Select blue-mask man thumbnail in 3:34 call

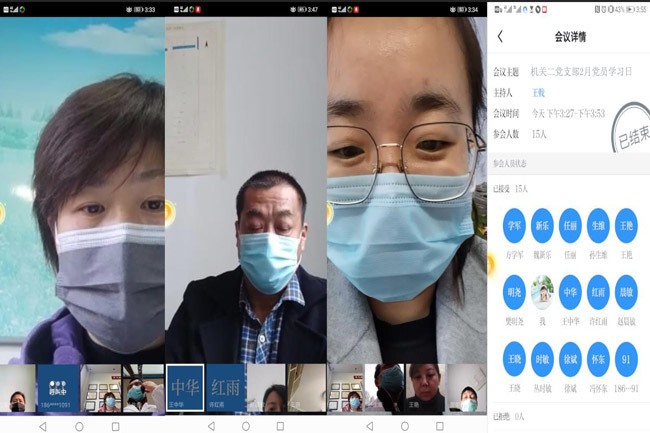tap(467, 388)
